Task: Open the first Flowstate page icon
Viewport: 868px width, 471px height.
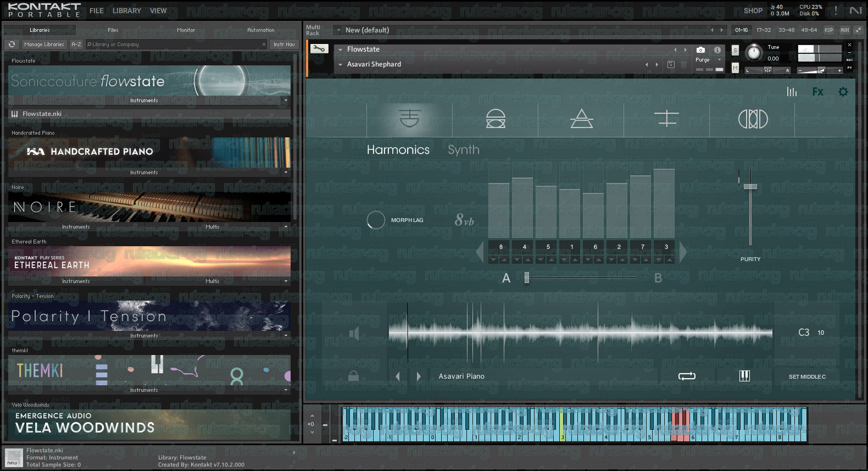Action: pyautogui.click(x=409, y=118)
